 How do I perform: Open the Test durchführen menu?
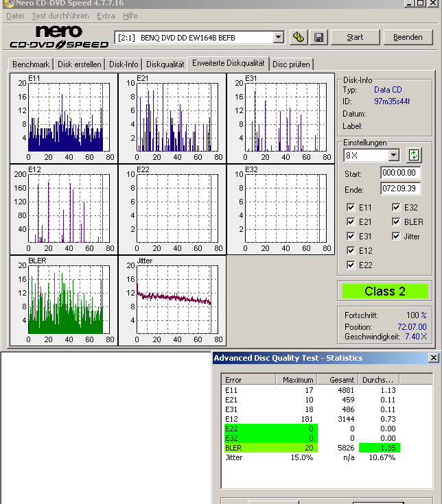(60, 16)
